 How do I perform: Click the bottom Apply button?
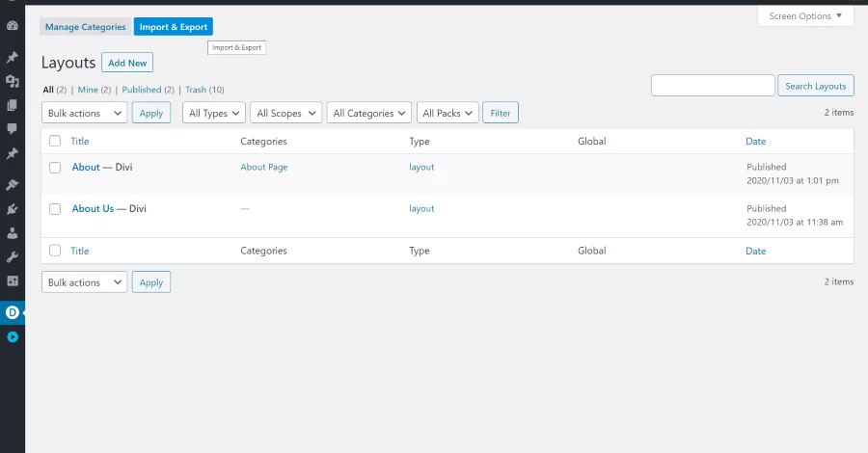click(151, 282)
